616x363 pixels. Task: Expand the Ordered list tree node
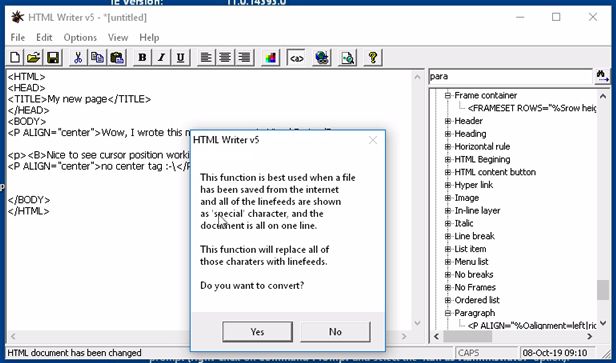[x=447, y=300]
